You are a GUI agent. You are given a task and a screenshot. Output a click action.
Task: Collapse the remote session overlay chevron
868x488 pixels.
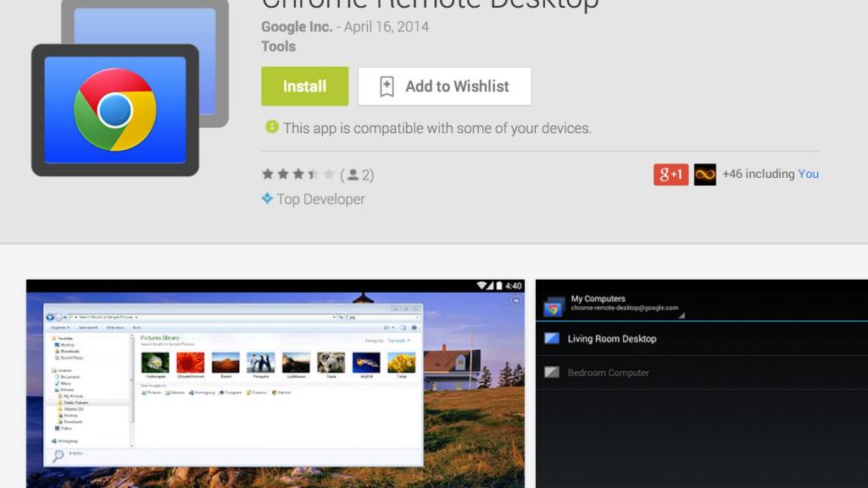click(515, 300)
